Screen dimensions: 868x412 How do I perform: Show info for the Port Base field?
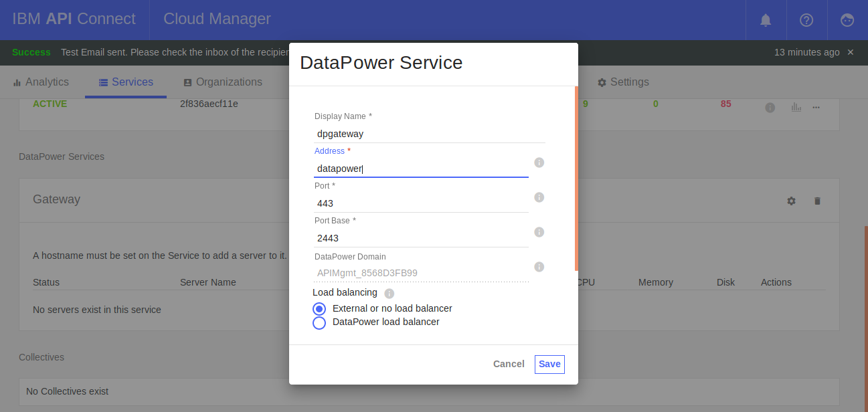(539, 232)
